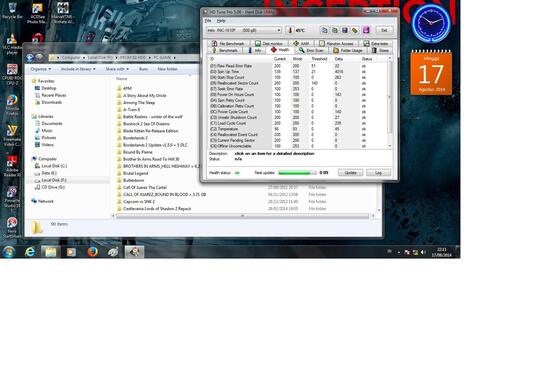Open the Organize dropdown in Explorer
Image resolution: width=540 pixels, height=366 pixels.
[41, 69]
